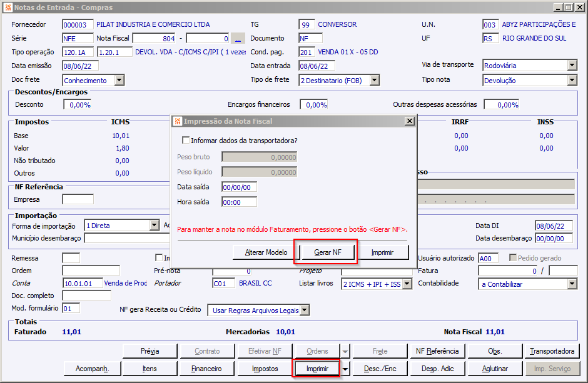Click the Gerar NF button
The width and height of the screenshot is (588, 383).
click(x=328, y=252)
